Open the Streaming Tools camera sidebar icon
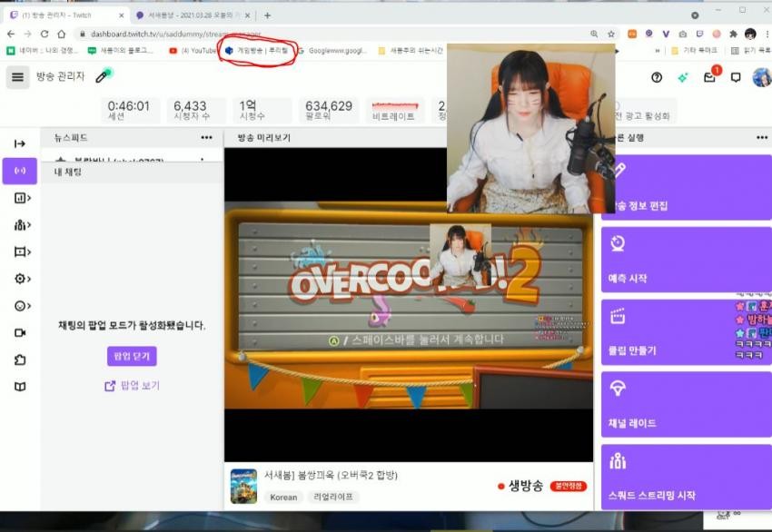772x532 pixels. pos(20,332)
